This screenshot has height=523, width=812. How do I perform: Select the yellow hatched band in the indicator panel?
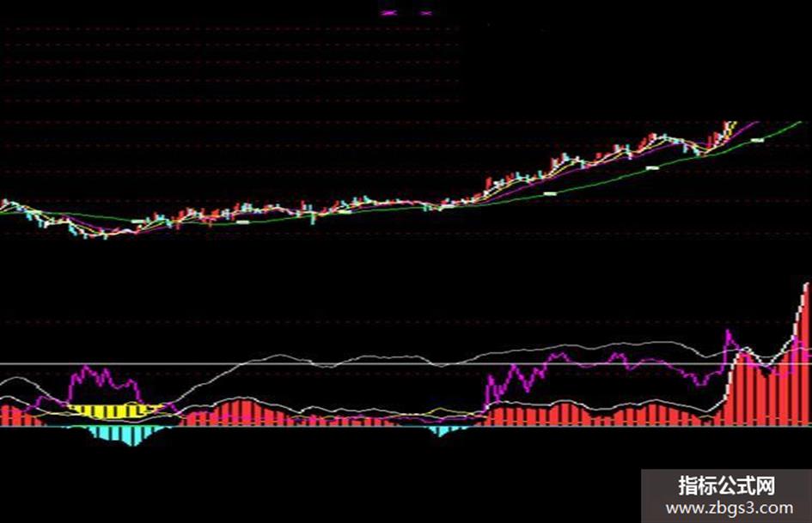pyautogui.click(x=117, y=411)
